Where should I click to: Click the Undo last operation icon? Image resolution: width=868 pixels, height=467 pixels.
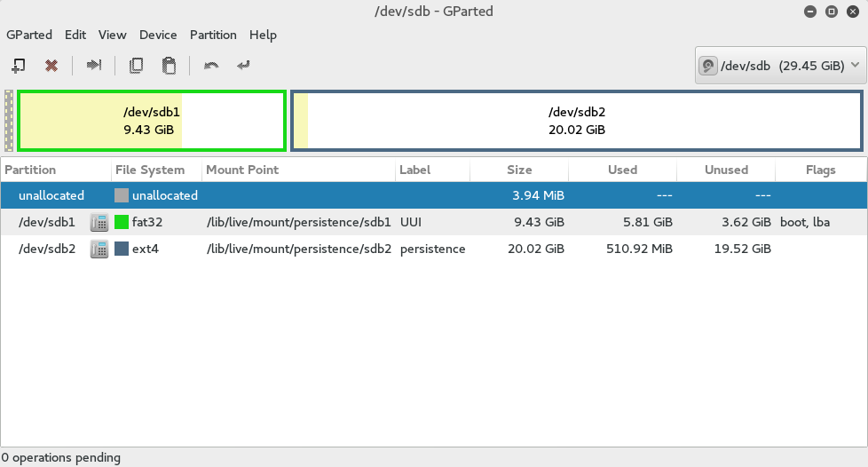(211, 66)
